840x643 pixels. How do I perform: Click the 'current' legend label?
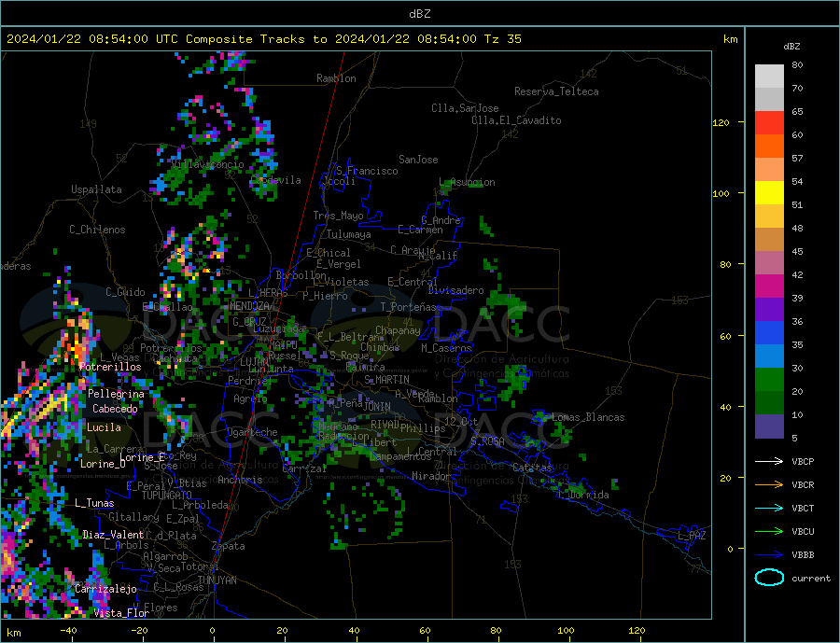(811, 579)
